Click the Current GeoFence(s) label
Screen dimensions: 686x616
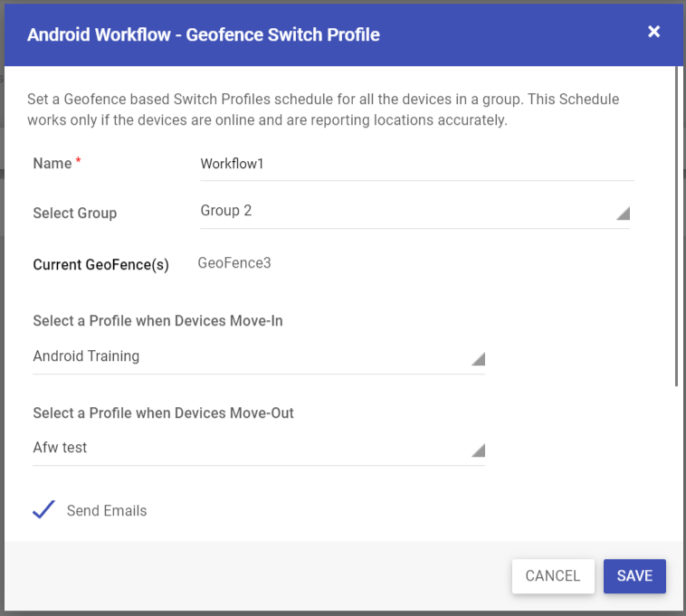pyautogui.click(x=101, y=264)
